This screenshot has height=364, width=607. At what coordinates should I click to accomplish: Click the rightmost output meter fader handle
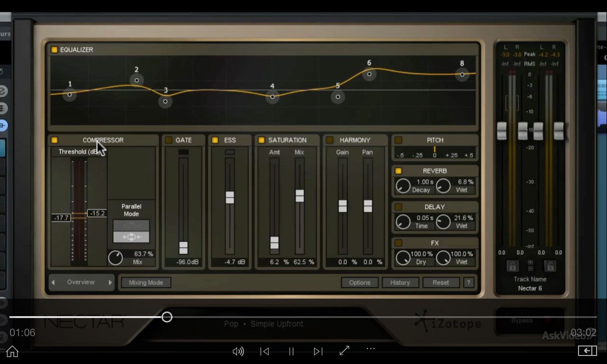click(559, 131)
